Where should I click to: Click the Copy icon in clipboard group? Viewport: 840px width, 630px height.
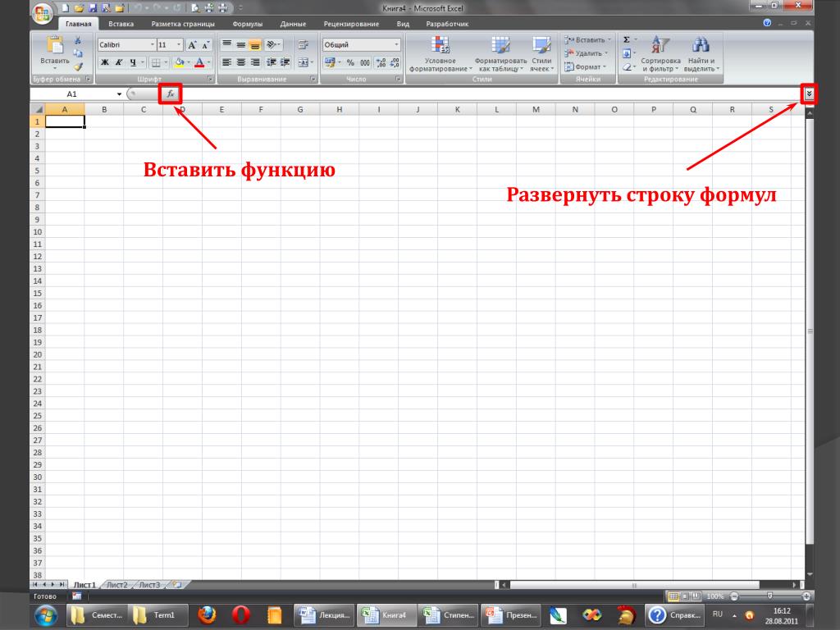(78, 53)
